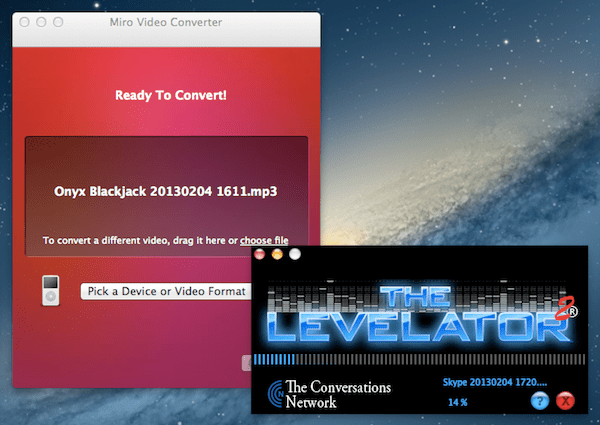Click Onyx Blackjack 20130204 1611.mp3 file name
This screenshot has height=425, width=600.
[x=165, y=191]
